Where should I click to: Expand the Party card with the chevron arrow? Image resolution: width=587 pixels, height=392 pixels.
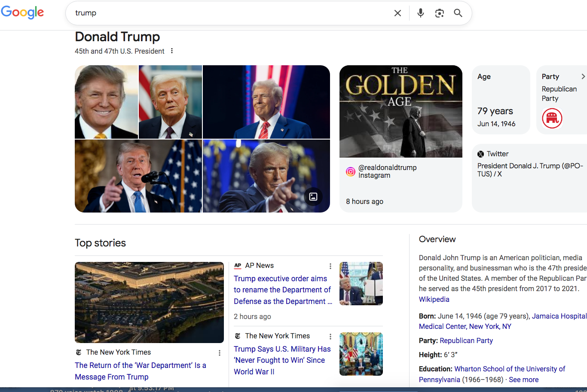(583, 76)
